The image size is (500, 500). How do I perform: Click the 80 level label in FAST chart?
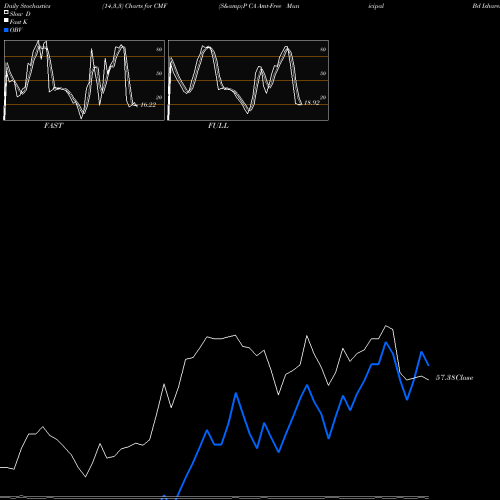pos(159,49)
